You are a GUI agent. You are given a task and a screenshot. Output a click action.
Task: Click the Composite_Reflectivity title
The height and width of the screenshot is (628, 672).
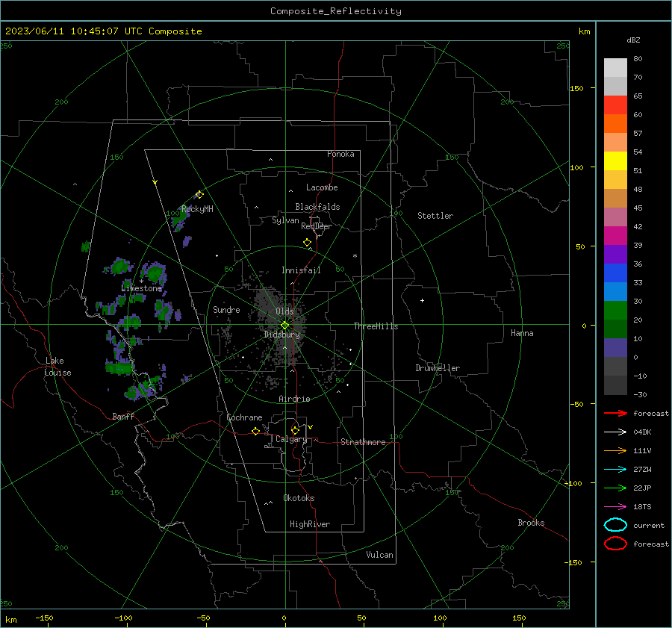pos(336,11)
